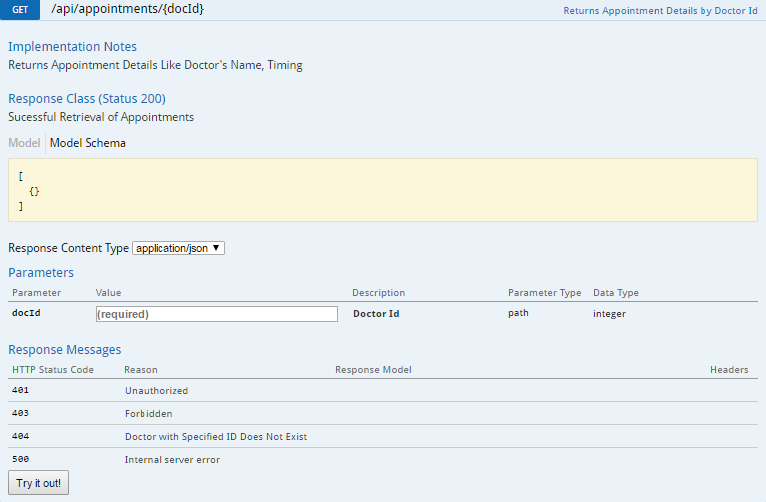Click the Response Messages section heading
The image size is (766, 502).
pos(65,350)
